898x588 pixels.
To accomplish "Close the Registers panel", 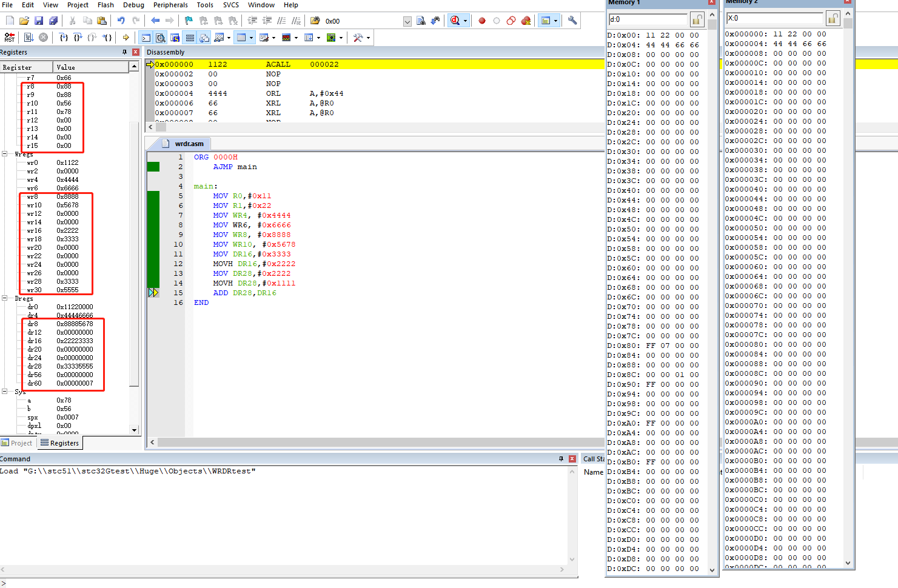I will point(136,52).
